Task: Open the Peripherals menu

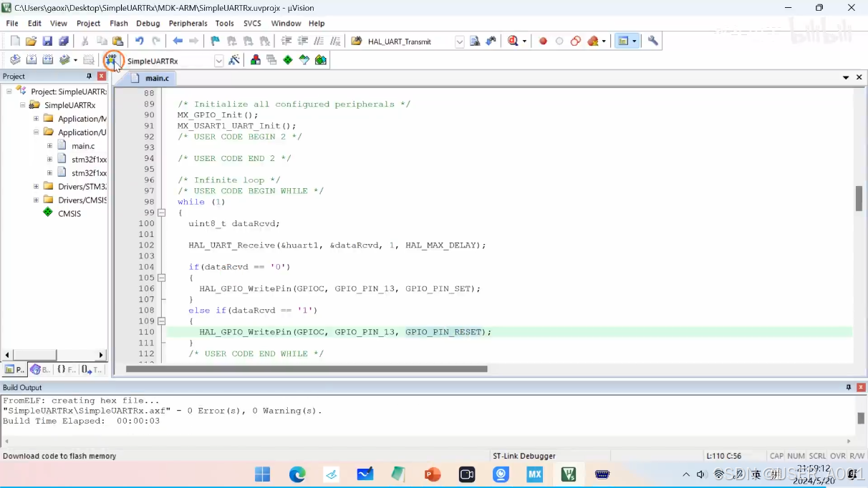Action: pos(188,23)
